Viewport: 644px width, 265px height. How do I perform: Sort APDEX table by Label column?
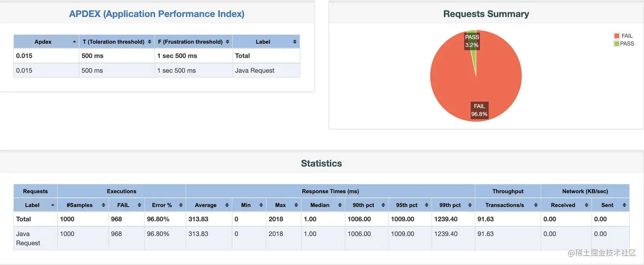(266, 42)
